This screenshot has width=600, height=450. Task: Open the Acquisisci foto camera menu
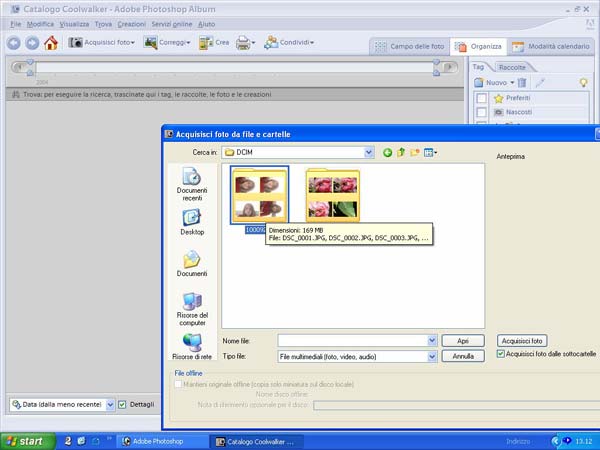(x=101, y=42)
